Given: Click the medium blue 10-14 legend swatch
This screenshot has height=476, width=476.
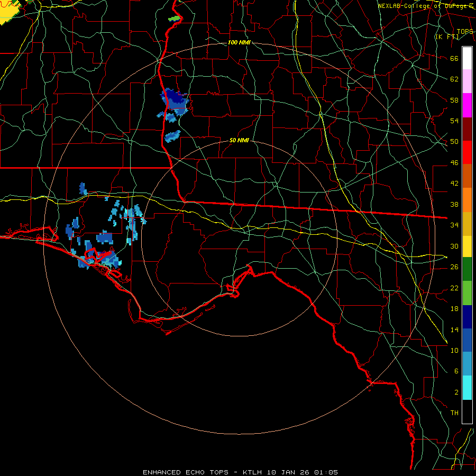Looking at the screenshot, I should [467, 340].
